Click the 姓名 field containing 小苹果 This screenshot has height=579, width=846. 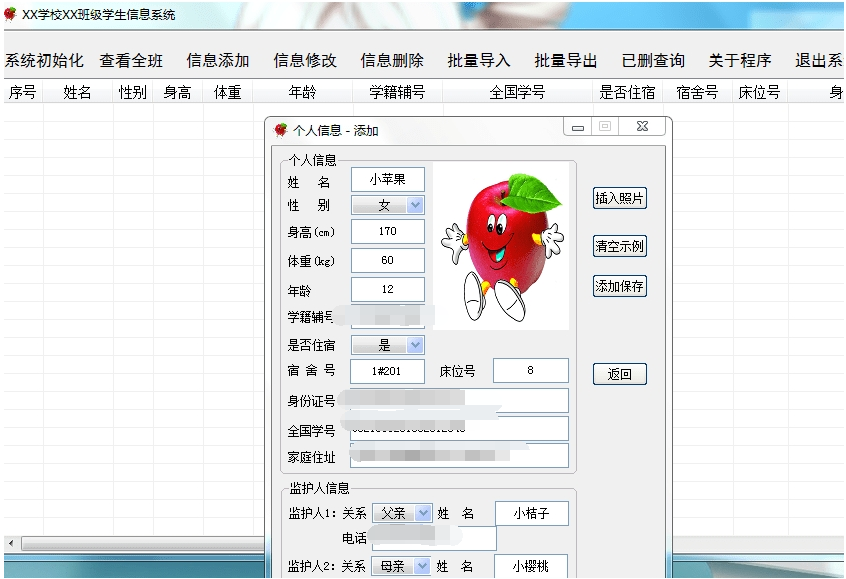(x=388, y=180)
